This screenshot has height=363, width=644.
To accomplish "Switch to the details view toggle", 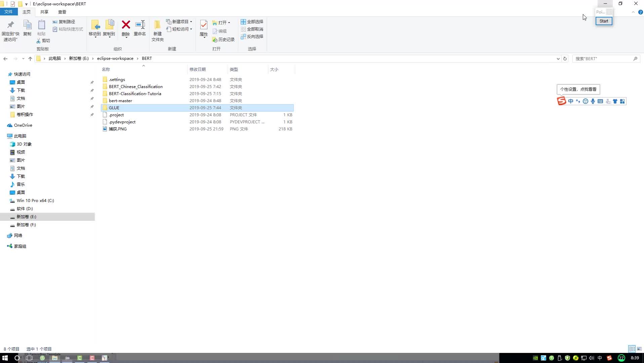I will click(x=632, y=349).
